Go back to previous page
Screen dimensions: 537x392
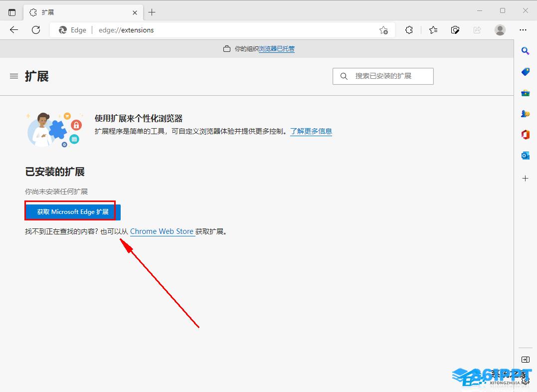coord(14,30)
